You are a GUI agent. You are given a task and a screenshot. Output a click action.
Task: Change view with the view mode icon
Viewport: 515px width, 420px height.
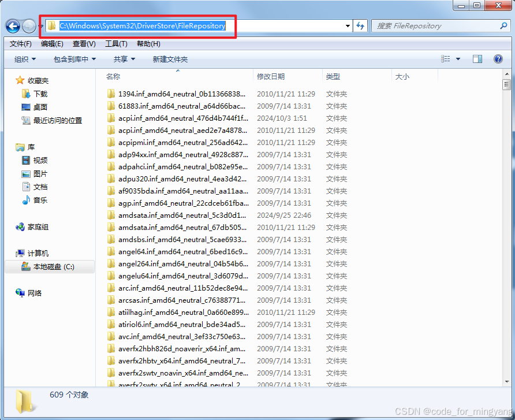click(x=446, y=59)
